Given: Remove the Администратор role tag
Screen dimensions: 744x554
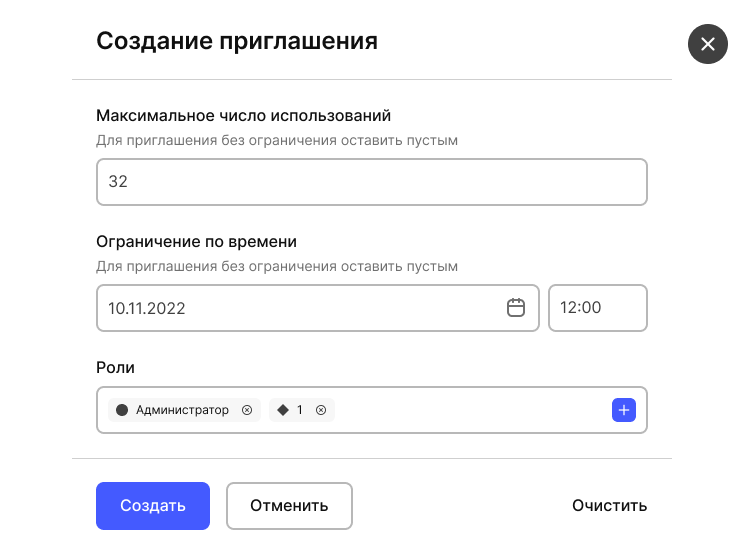Looking at the screenshot, I should pos(247,410).
